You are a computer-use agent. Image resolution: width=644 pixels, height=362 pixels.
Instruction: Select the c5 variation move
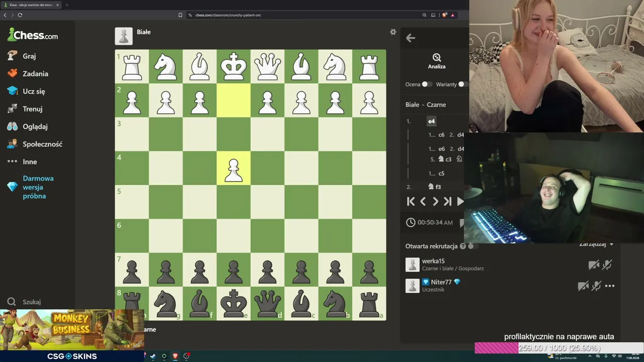441,173
